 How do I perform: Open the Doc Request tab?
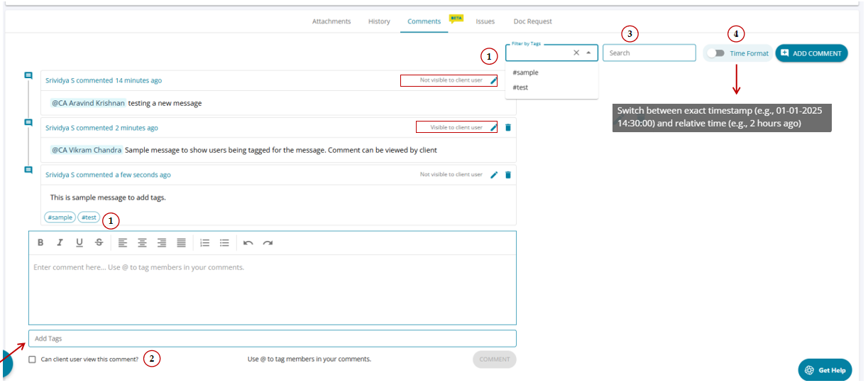531,21
